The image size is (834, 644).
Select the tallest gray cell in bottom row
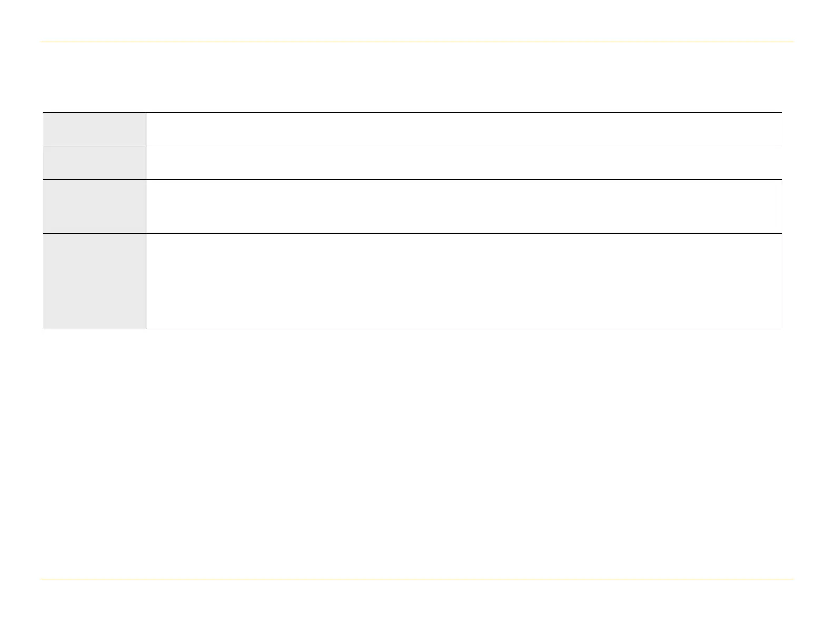click(x=95, y=281)
